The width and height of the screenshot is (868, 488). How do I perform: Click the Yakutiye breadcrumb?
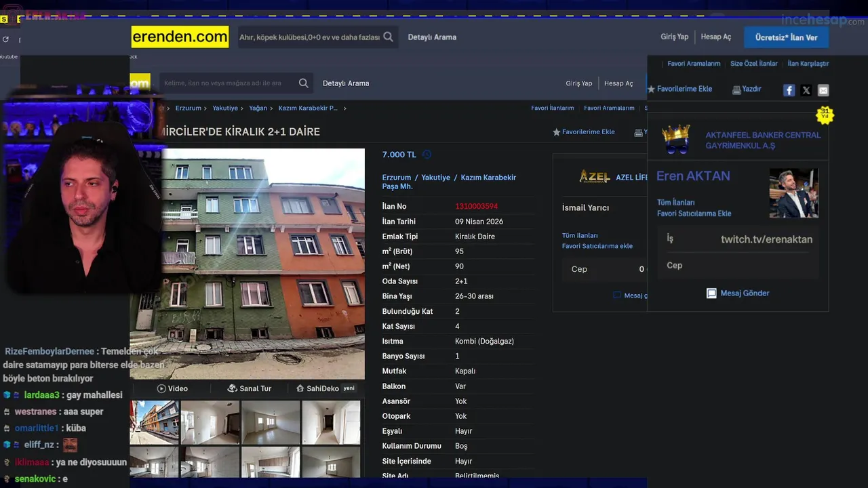pyautogui.click(x=225, y=108)
